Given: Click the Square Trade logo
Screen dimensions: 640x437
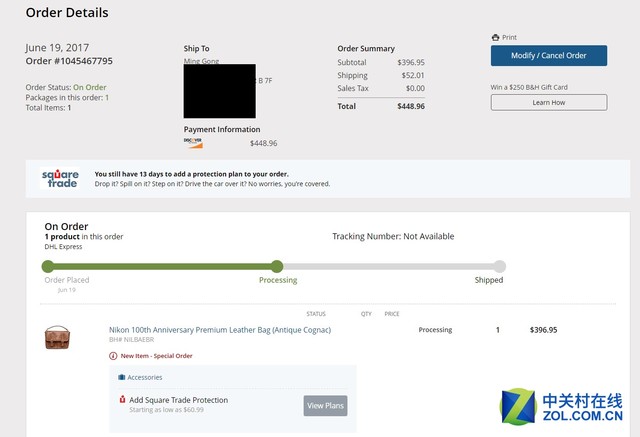Looking at the screenshot, I should (x=60, y=178).
